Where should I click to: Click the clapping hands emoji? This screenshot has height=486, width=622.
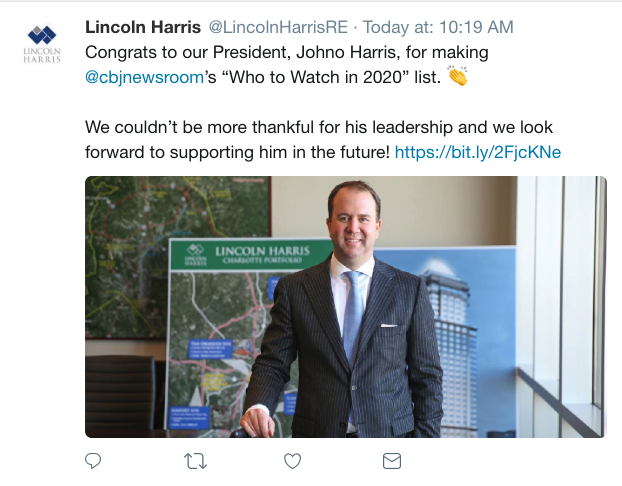pyautogui.click(x=458, y=76)
